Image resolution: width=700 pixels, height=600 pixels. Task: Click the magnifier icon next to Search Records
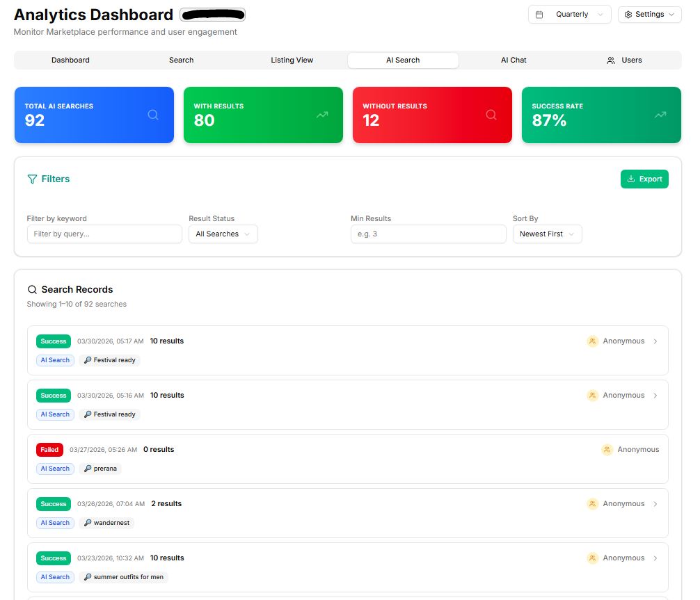32,290
